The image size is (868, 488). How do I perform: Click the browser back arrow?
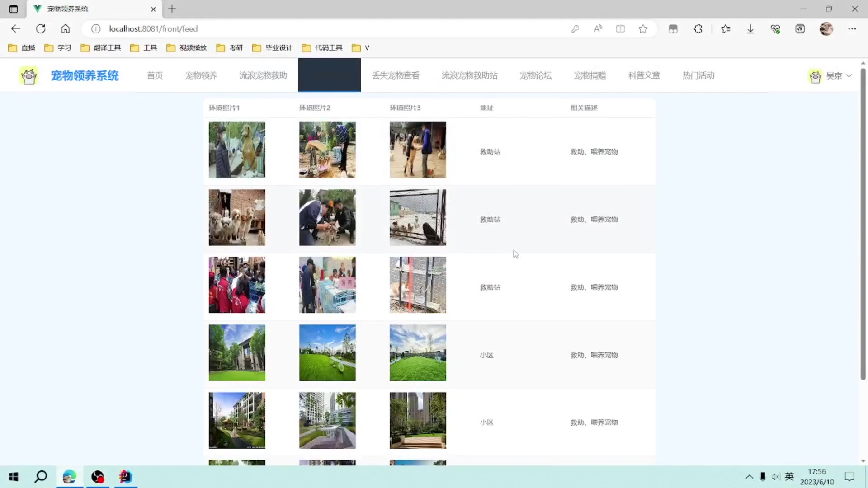point(16,29)
